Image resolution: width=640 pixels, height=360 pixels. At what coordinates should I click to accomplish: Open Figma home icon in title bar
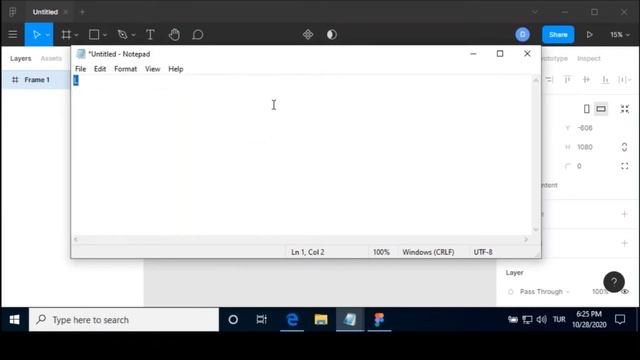click(13, 12)
